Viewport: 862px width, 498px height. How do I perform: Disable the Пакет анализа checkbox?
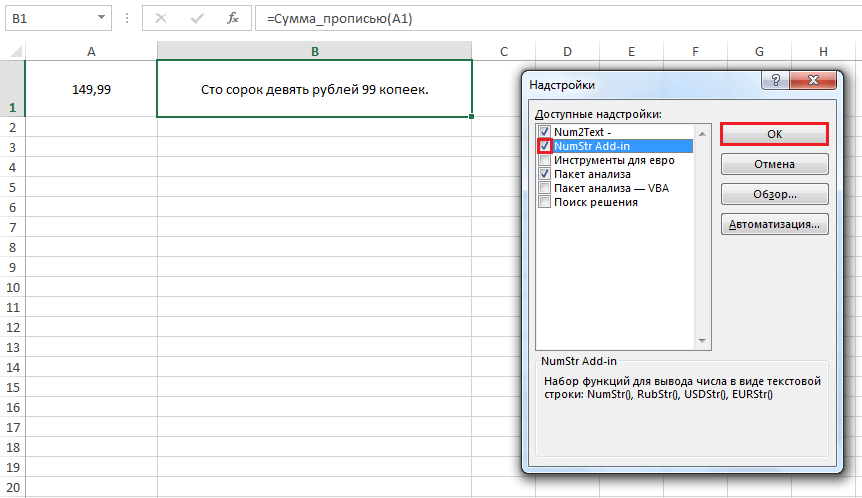point(544,174)
